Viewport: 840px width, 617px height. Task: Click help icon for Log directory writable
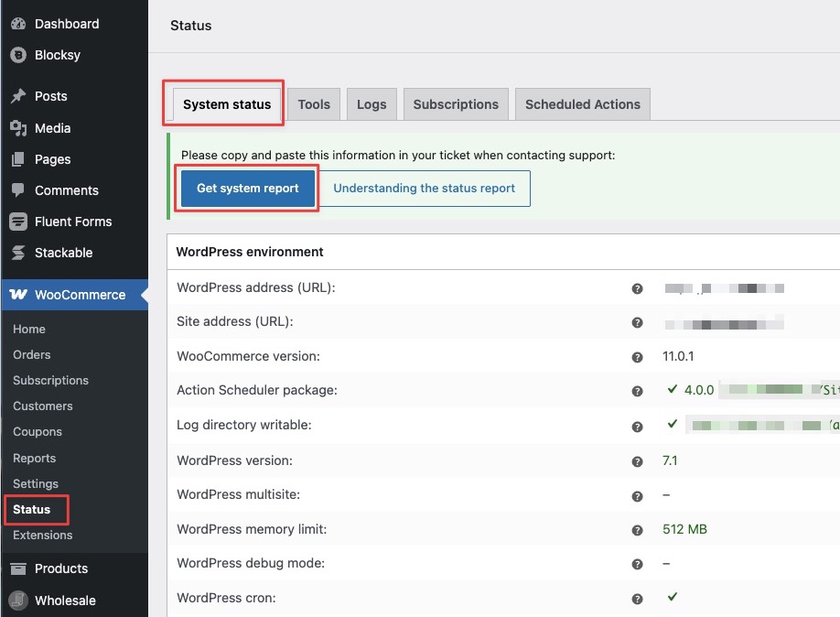(x=637, y=427)
